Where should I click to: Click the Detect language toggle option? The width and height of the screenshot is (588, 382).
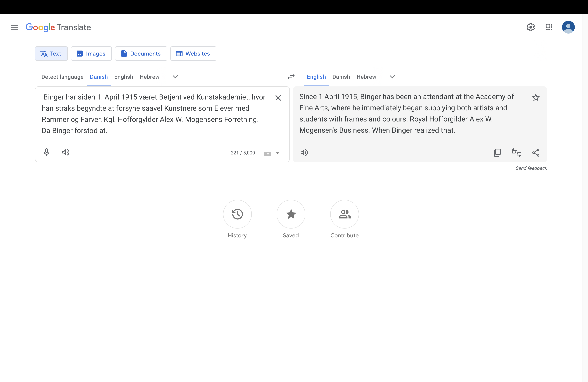click(x=62, y=77)
